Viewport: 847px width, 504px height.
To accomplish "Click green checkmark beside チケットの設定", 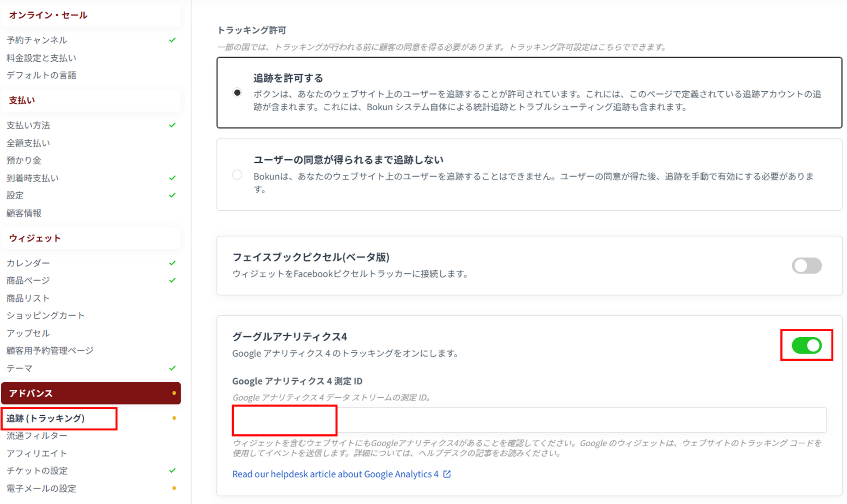I will point(172,470).
